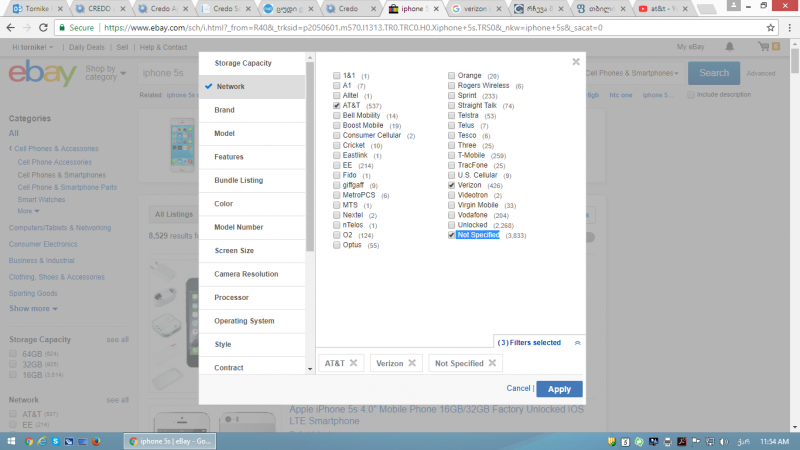This screenshot has width=800, height=450.
Task: Check the T-Mobile network checkbox
Action: click(452, 155)
